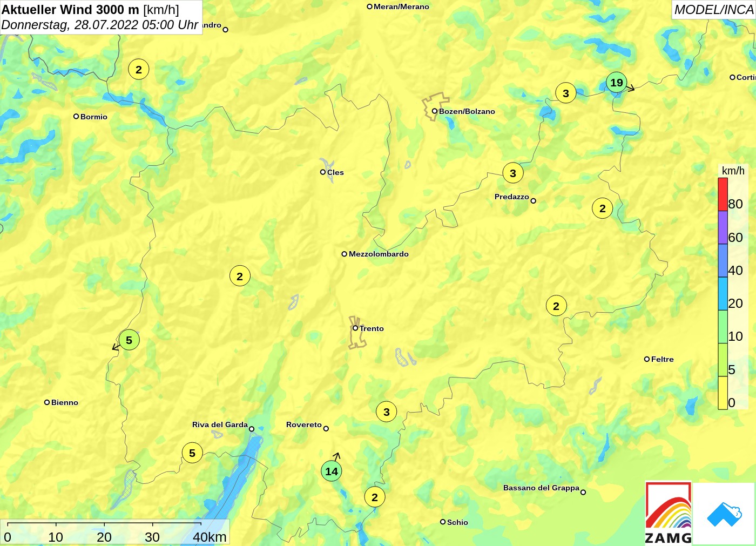Click the '10' scale bar label

(56, 537)
